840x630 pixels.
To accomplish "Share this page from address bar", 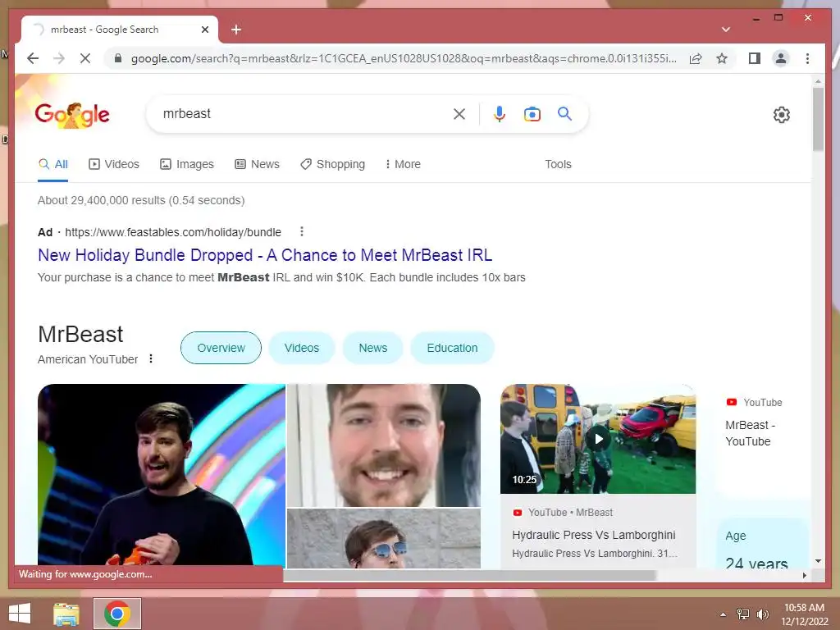I will (696, 58).
